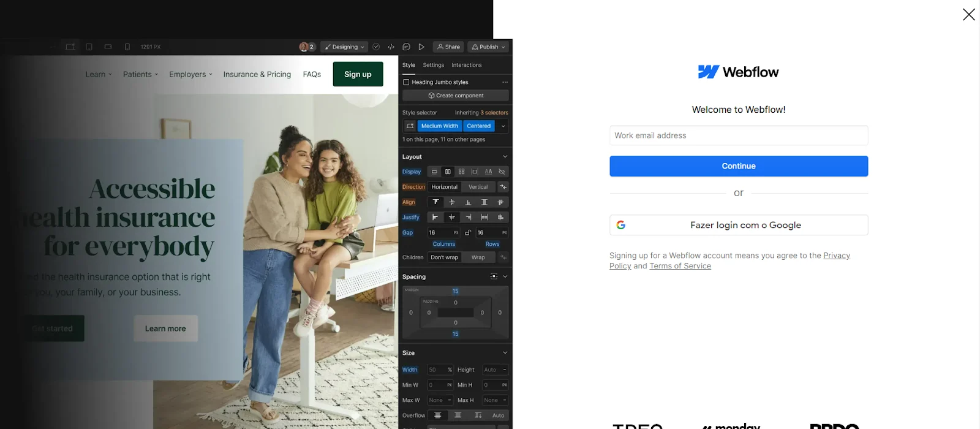Open Height unit dropdown

(x=505, y=370)
